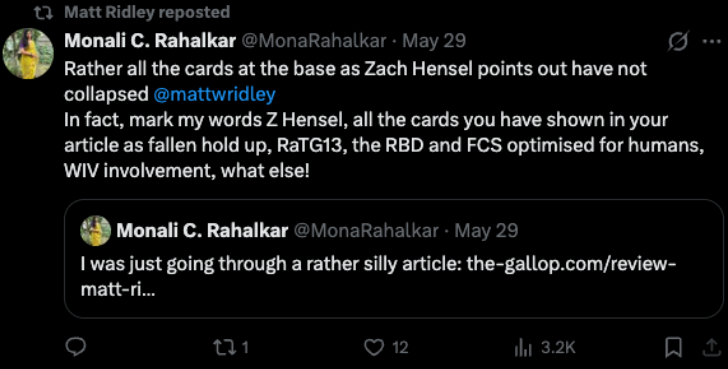This screenshot has width=728, height=369.
Task: Open the quoted tweet about silly article
Action: 394,259
